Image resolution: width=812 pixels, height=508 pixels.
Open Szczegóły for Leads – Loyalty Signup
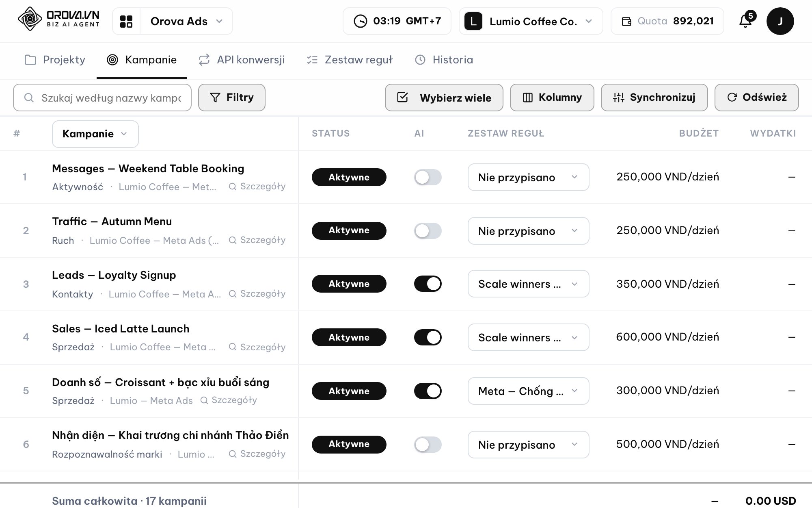[257, 294]
